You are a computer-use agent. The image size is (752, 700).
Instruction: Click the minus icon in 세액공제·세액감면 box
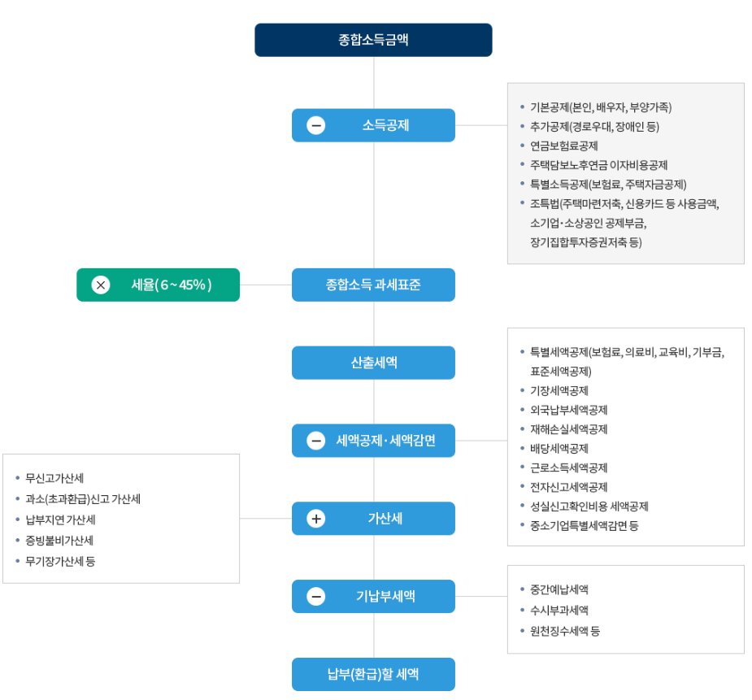pos(316,441)
